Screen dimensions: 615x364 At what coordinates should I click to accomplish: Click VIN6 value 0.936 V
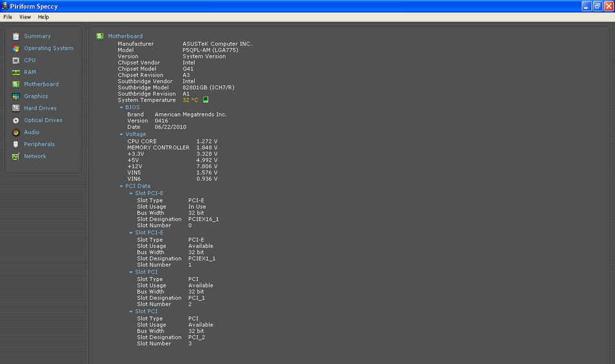pos(207,179)
